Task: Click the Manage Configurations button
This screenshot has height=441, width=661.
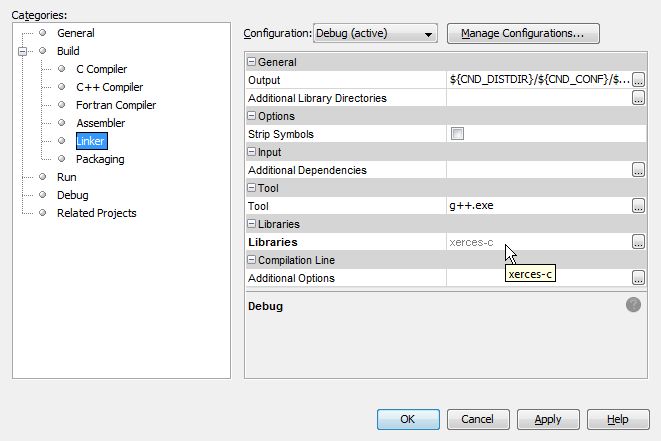Action: [x=522, y=34]
